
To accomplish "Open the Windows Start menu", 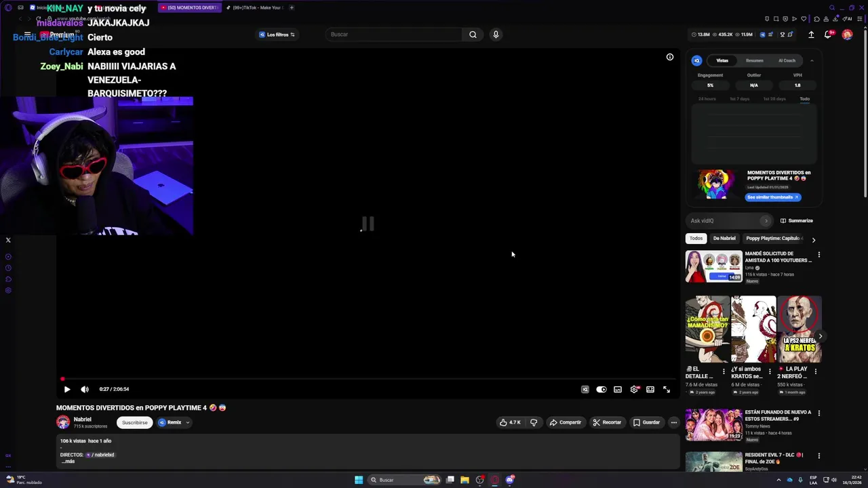I will (359, 480).
